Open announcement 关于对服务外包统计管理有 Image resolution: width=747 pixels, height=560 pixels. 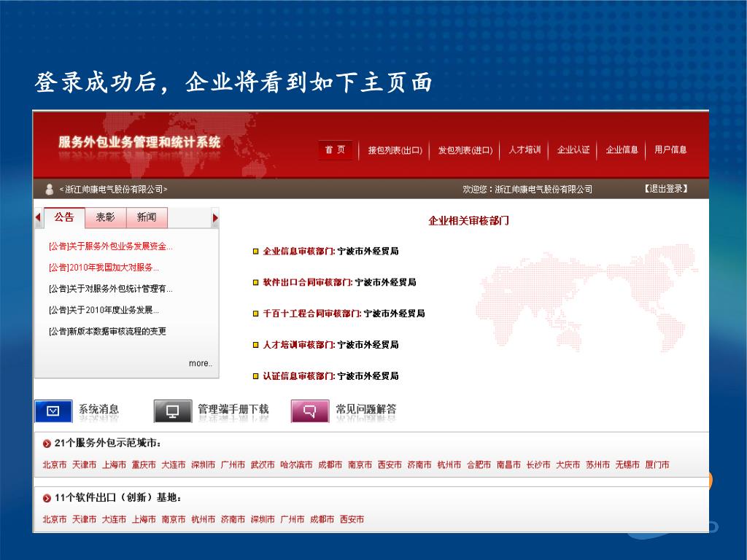(x=111, y=289)
